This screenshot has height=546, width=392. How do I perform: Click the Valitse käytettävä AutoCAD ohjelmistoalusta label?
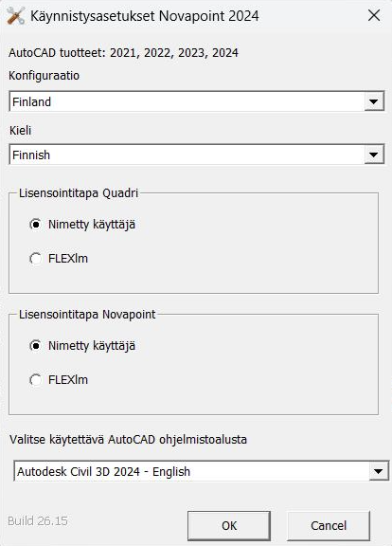(128, 440)
